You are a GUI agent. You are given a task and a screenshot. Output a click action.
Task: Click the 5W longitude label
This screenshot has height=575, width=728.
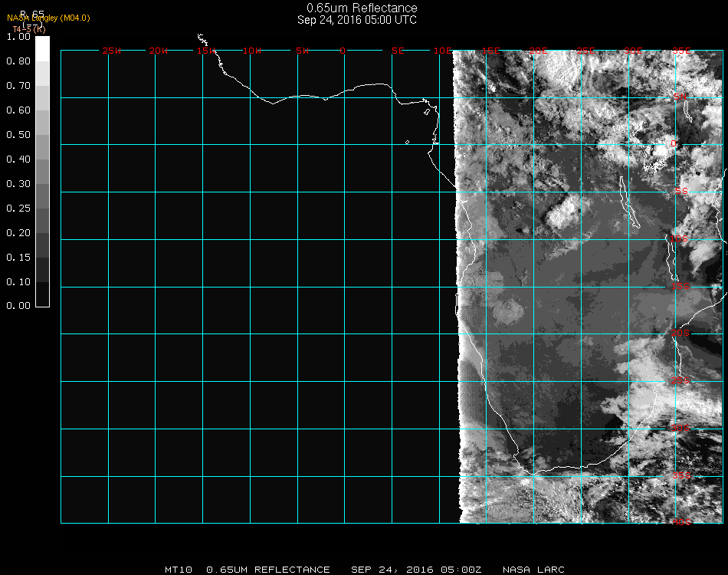click(302, 51)
